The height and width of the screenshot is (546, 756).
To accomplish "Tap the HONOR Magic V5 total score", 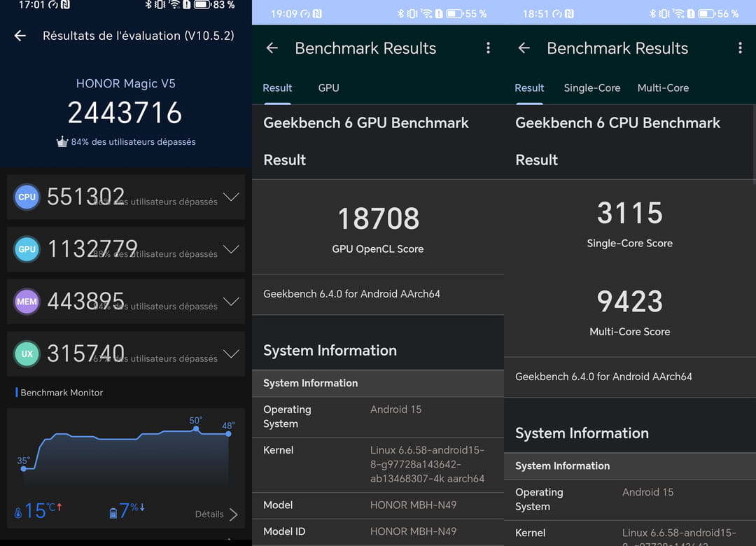I will coord(125,113).
